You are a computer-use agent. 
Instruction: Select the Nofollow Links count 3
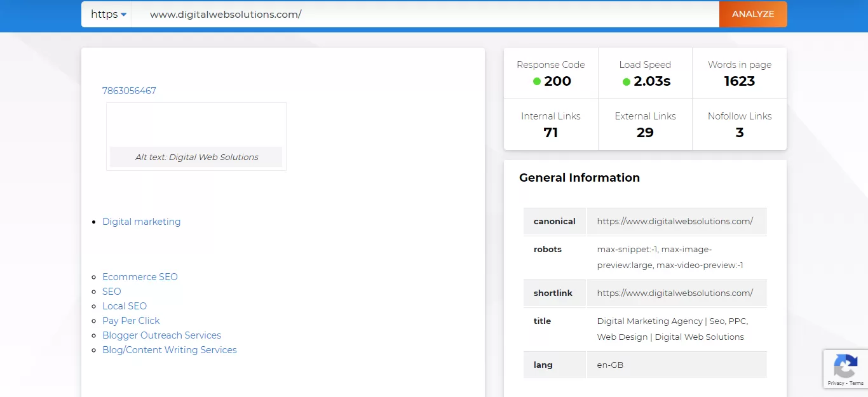point(739,133)
